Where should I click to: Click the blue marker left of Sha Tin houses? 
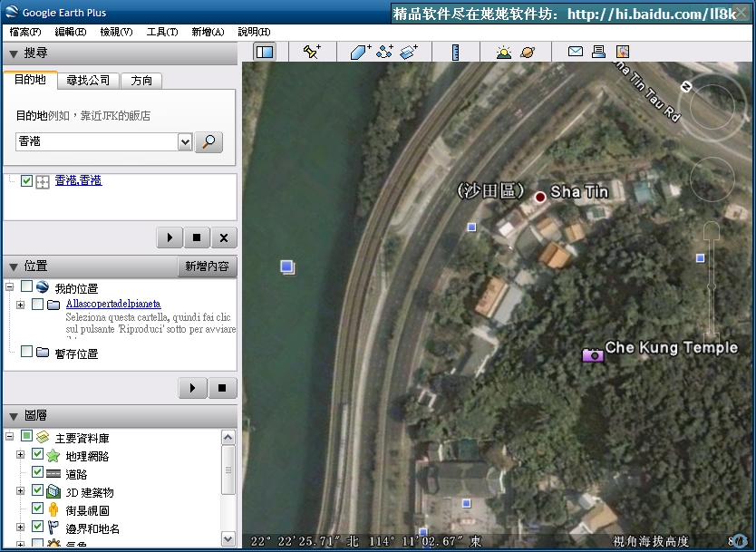(x=471, y=228)
